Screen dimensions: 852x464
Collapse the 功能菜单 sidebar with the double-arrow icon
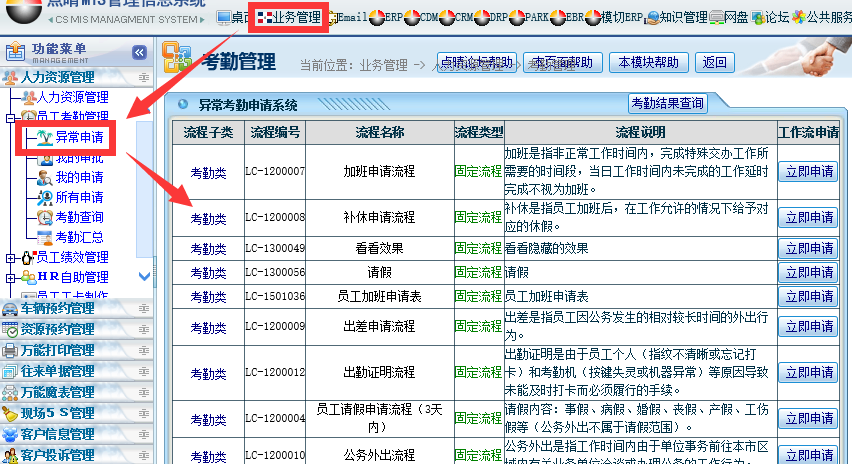(139, 52)
